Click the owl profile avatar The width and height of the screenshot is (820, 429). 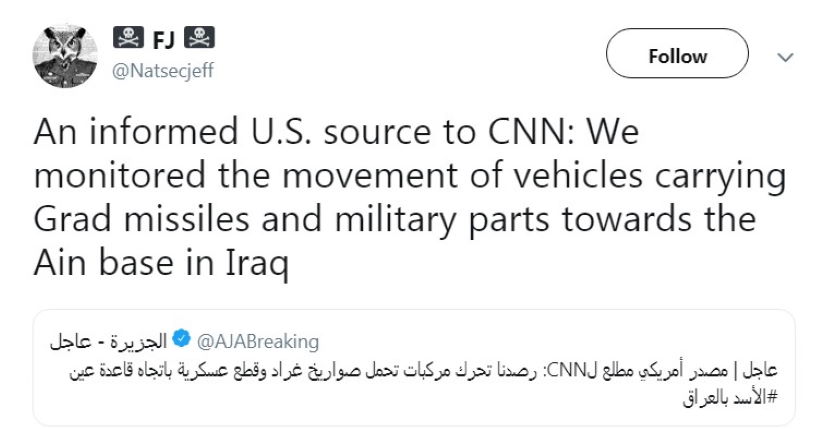pos(66,52)
